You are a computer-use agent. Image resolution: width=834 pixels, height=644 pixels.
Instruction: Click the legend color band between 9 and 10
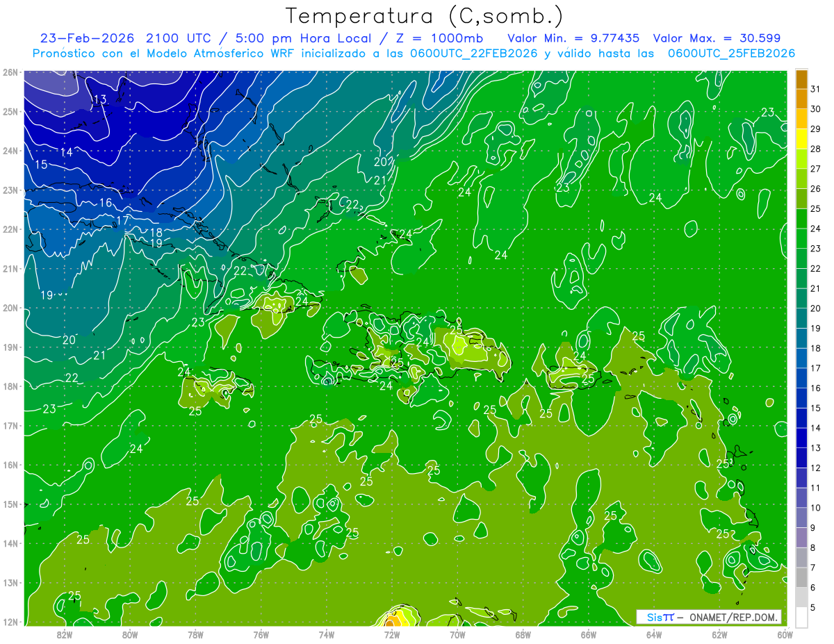click(x=801, y=518)
